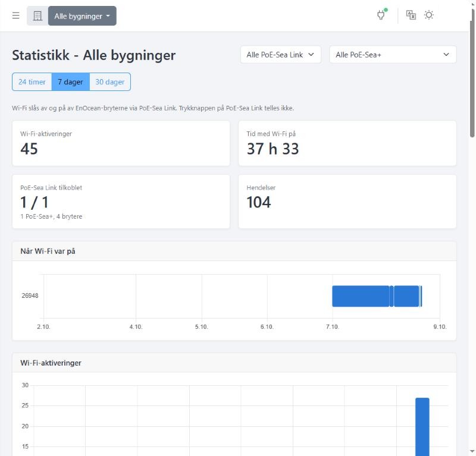
Task: Click the Wi-Fi-aktiveringer chart card header
Action: coord(234,363)
